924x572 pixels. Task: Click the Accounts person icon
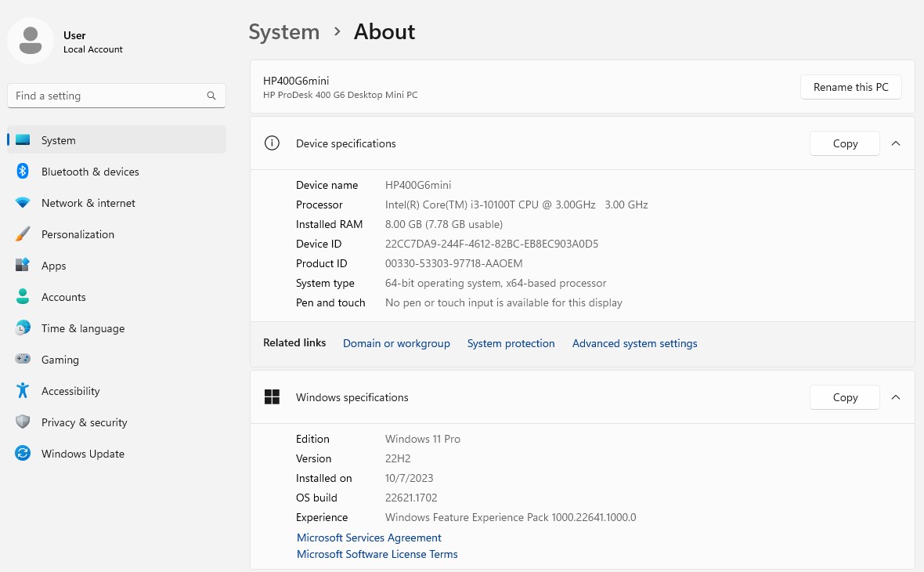point(23,297)
